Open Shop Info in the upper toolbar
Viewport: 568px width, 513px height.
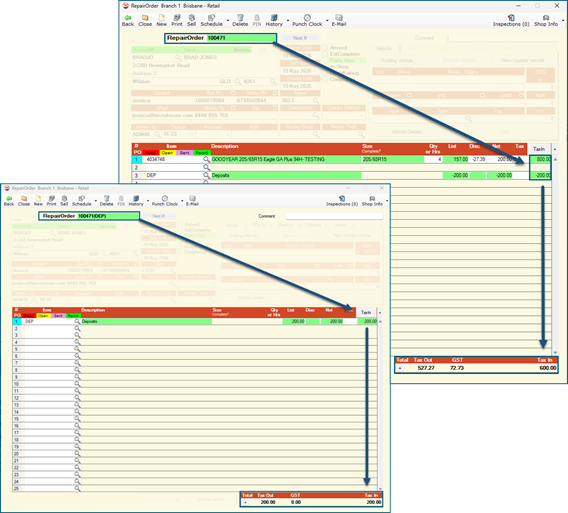(x=546, y=20)
